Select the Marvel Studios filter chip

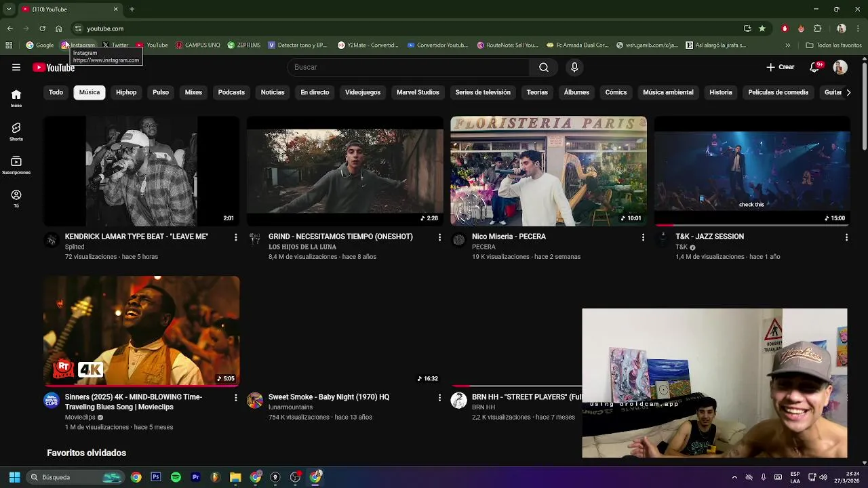(x=418, y=92)
